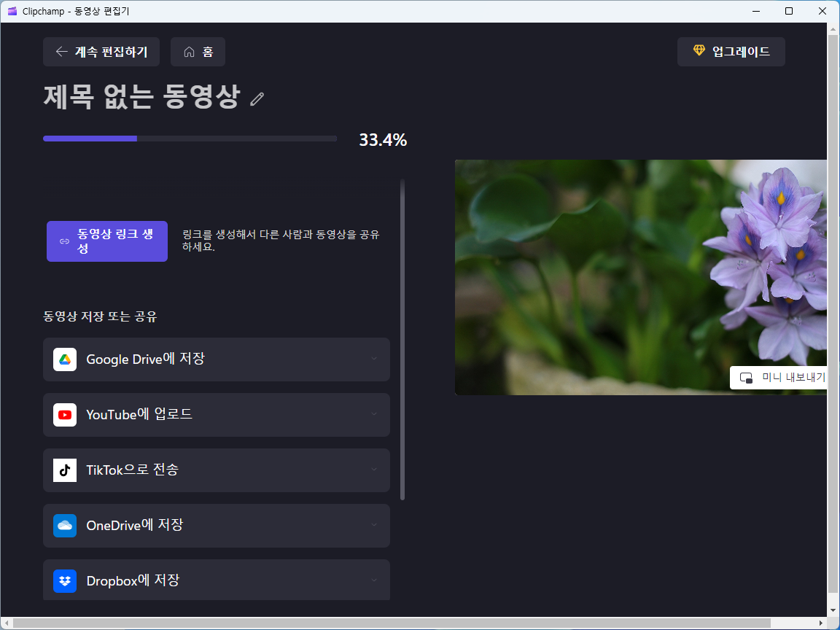This screenshot has width=840, height=630.
Task: Click the Clipchamp app icon in the title bar
Action: (12, 11)
